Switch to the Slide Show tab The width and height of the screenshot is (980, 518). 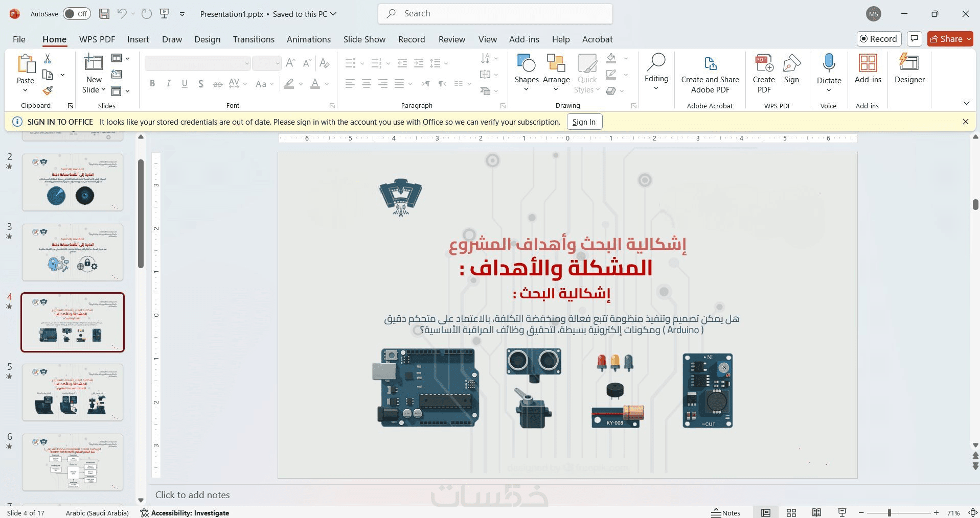pos(364,39)
